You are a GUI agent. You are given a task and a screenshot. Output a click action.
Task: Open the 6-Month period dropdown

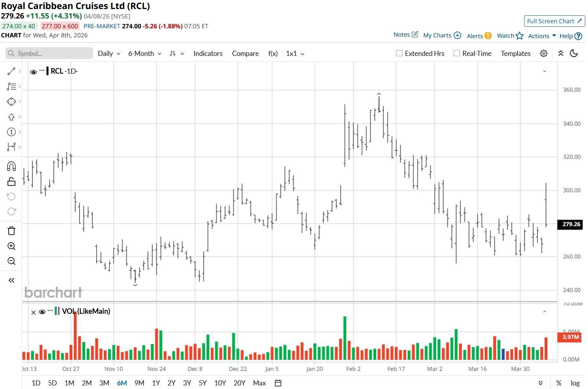pyautogui.click(x=145, y=54)
